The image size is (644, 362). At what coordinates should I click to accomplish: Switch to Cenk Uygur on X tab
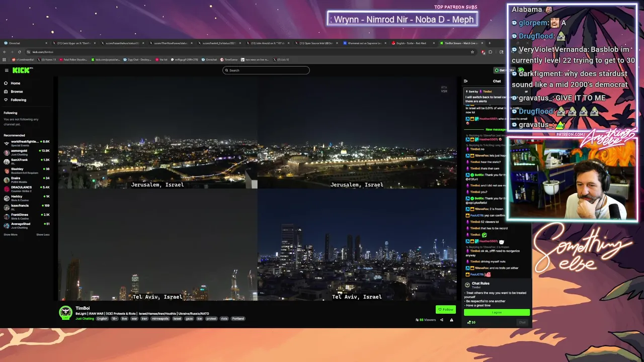(x=74, y=43)
